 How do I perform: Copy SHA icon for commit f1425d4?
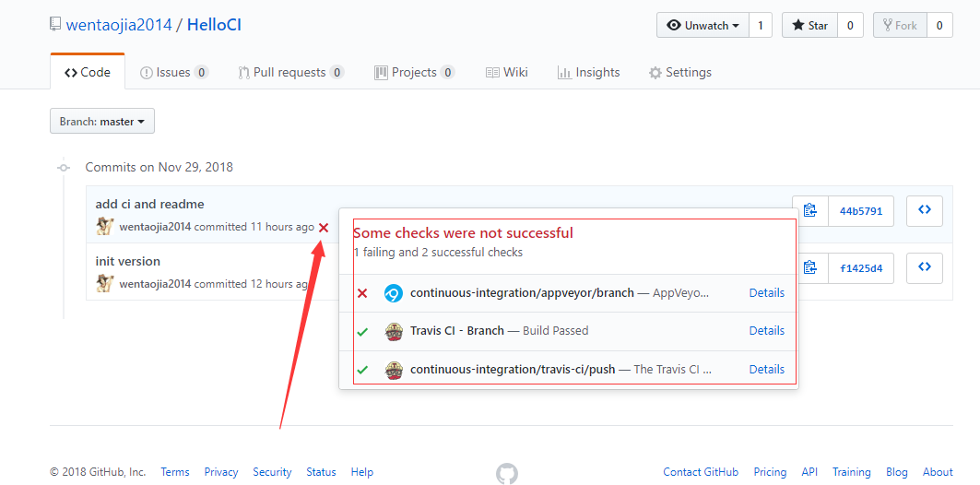coord(810,268)
